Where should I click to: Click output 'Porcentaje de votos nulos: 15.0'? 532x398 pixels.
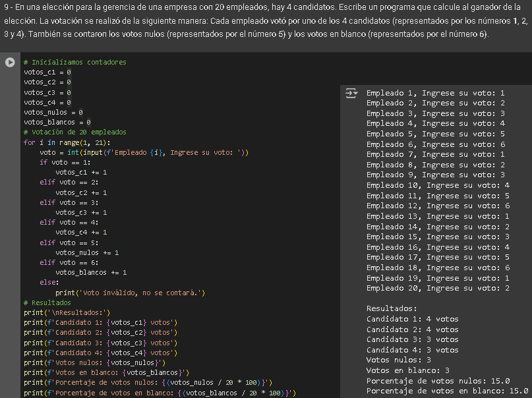tap(438, 381)
